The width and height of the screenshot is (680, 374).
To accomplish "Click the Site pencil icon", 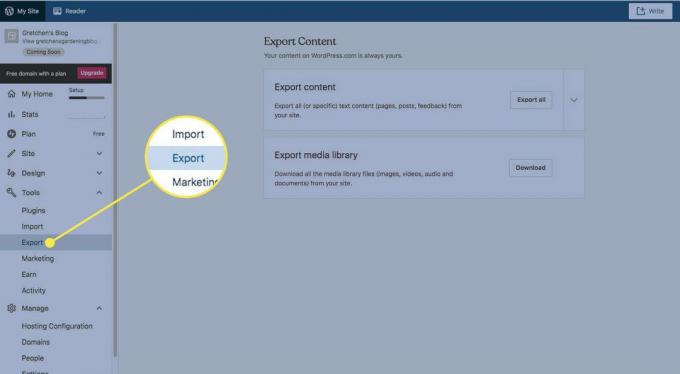I will coord(11,153).
